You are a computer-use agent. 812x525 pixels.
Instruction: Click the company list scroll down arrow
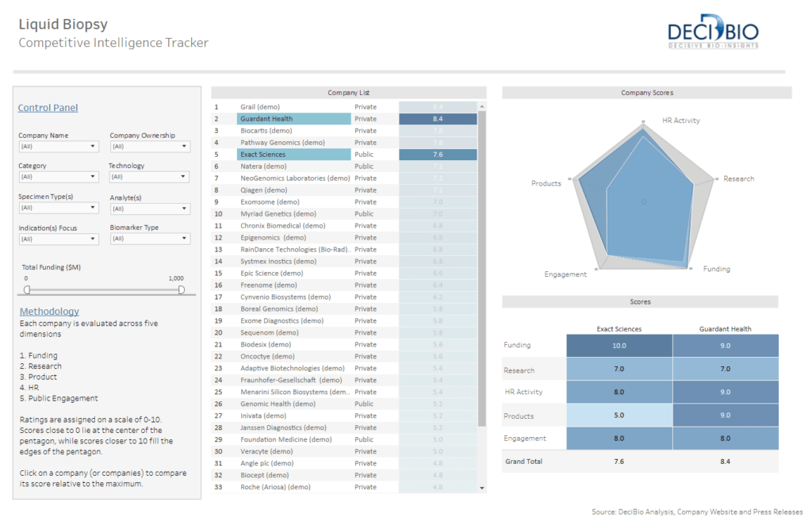click(x=482, y=488)
